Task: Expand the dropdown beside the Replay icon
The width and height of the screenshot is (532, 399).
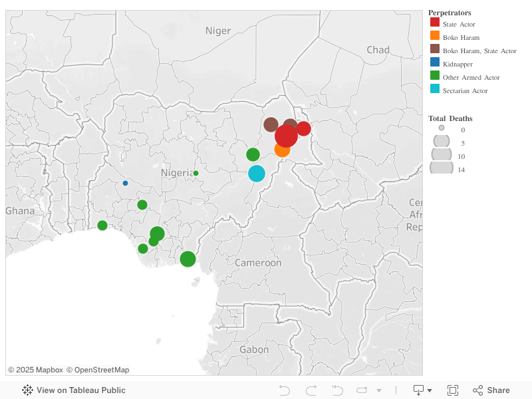Action: pyautogui.click(x=378, y=390)
